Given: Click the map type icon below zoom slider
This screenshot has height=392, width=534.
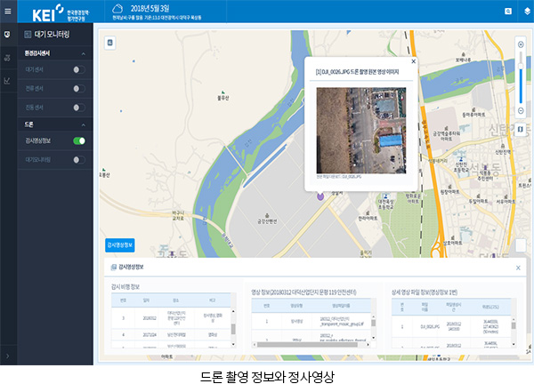Looking at the screenshot, I should 521,129.
